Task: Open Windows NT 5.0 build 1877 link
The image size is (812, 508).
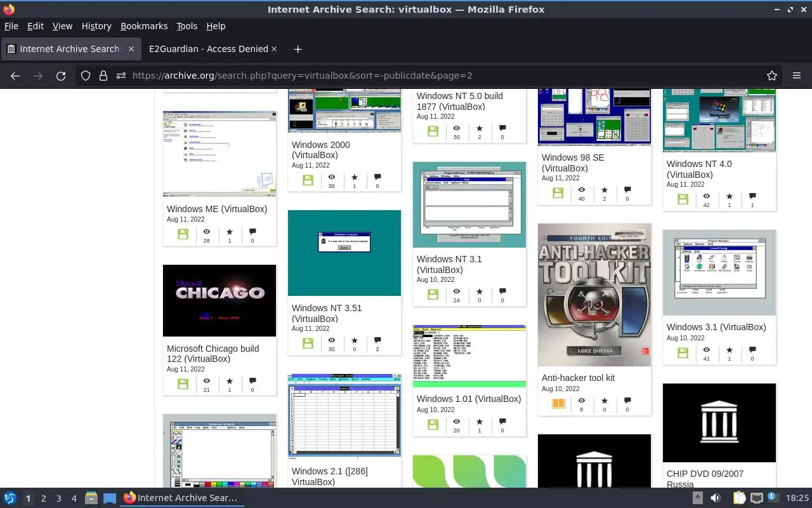Action: click(460, 101)
